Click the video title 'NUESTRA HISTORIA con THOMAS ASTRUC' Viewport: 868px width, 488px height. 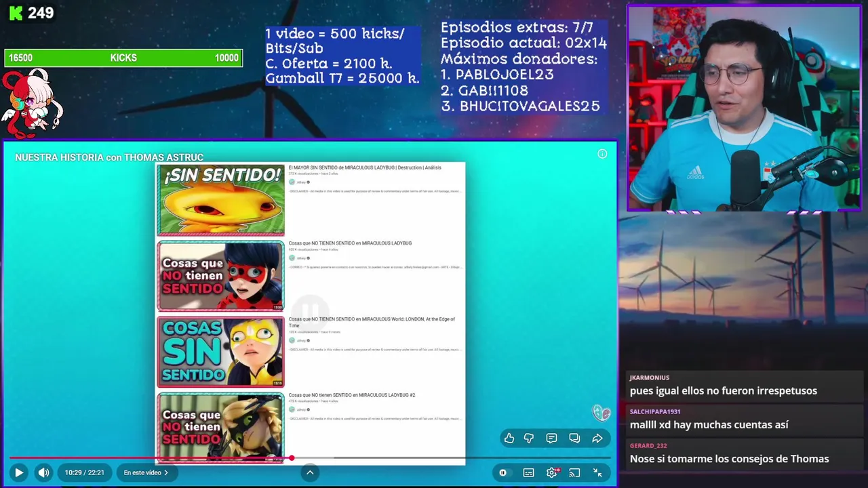(x=109, y=157)
